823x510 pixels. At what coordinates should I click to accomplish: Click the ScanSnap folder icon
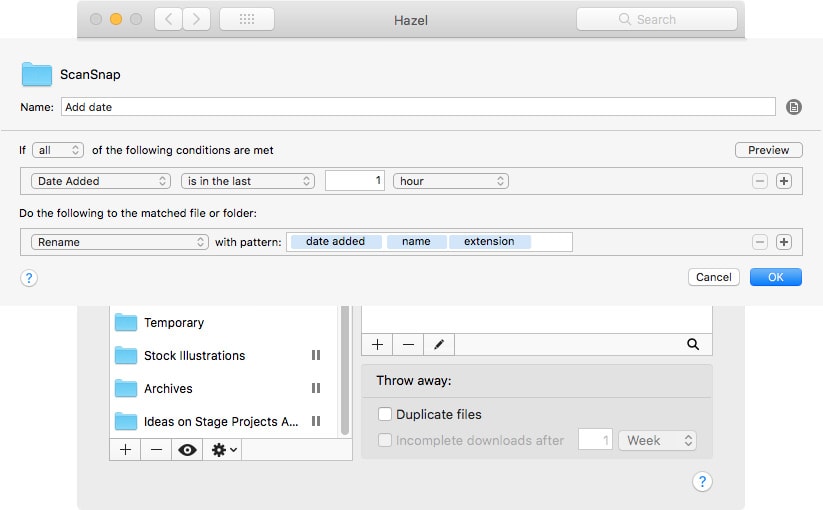pos(37,74)
